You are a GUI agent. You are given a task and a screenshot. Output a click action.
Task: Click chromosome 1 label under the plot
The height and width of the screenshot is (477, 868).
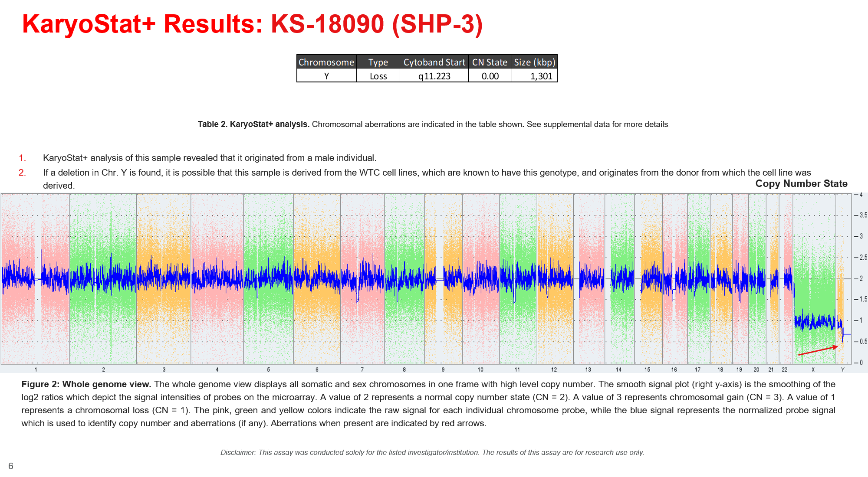[36, 369]
